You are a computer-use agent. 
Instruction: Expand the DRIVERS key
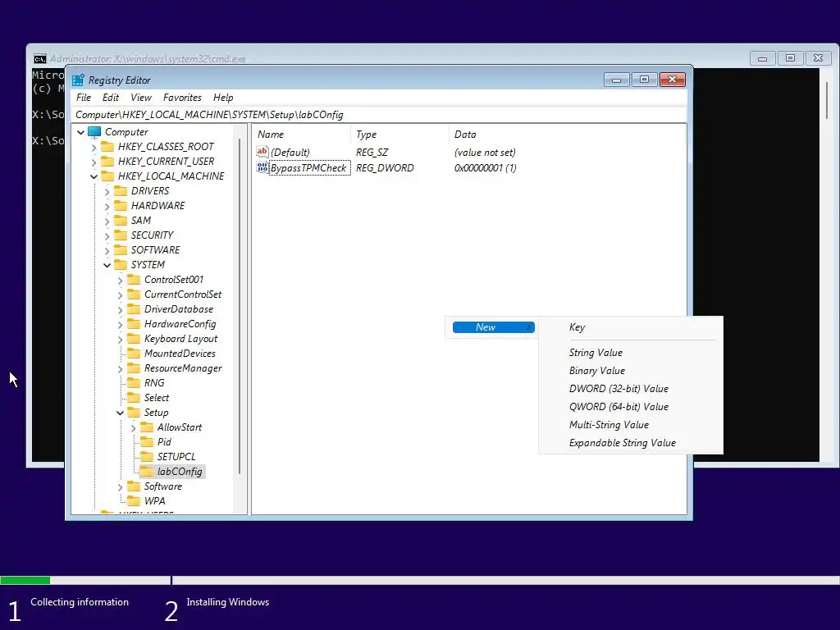[107, 191]
